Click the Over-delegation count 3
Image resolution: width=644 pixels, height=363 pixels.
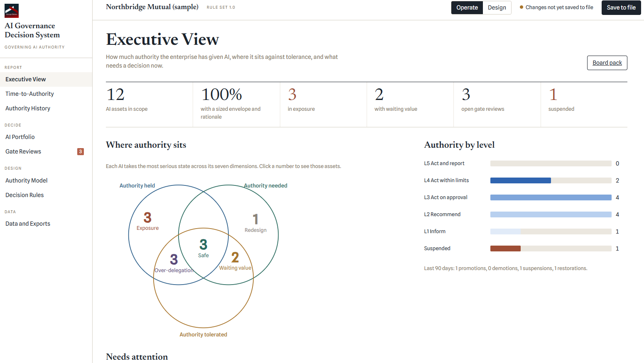pos(174,260)
